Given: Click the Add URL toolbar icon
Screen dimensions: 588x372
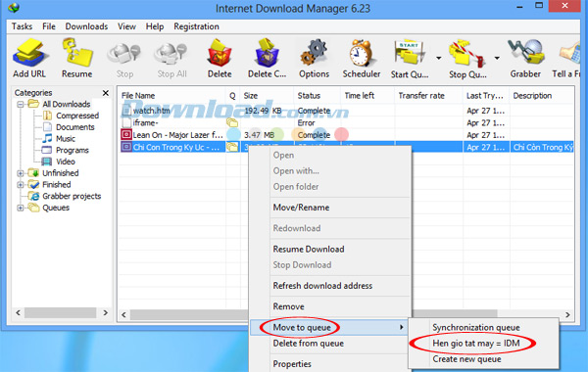Looking at the screenshot, I should tap(29, 53).
